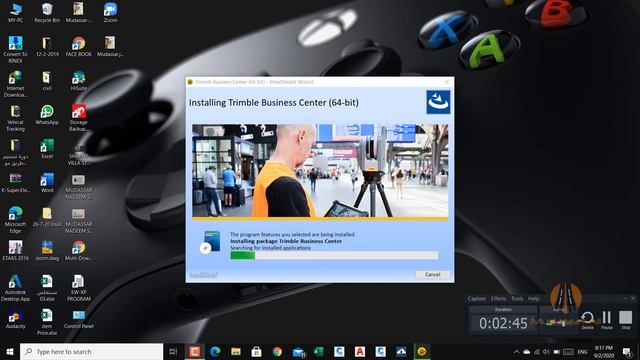Open the Tools menu in the recorder
This screenshot has width=640, height=360.
pos(517,298)
